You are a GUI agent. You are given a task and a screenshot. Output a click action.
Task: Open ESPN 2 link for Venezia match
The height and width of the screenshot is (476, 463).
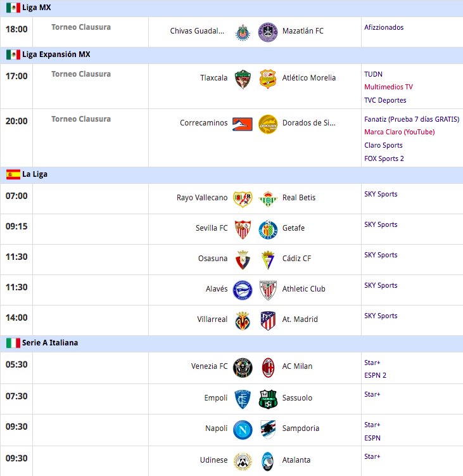(375, 375)
